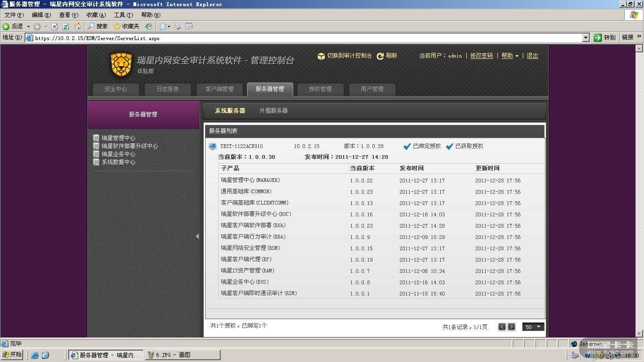Click the IE toolbar Print icon

(178, 26)
